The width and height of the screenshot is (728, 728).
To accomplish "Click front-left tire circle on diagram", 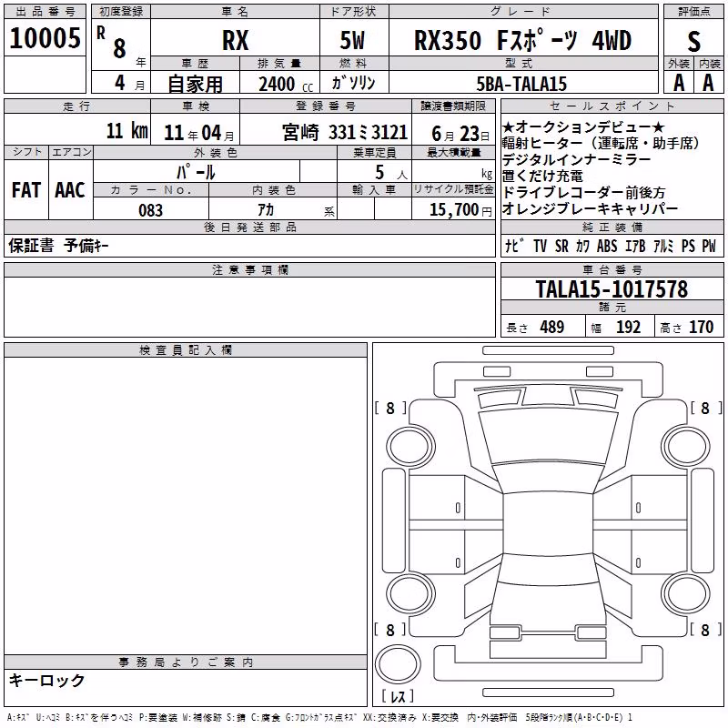I will 410,448.
